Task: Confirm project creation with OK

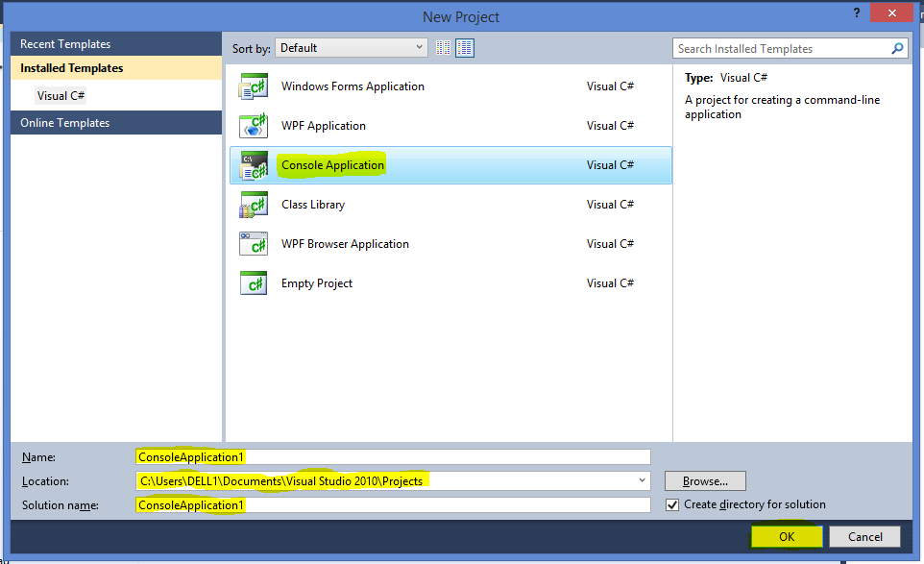Action: click(x=787, y=536)
